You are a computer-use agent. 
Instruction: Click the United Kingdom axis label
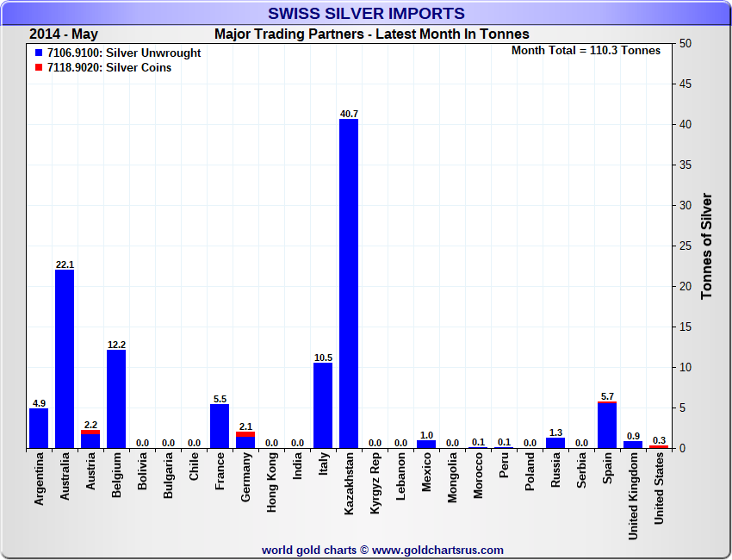pyautogui.click(x=633, y=496)
